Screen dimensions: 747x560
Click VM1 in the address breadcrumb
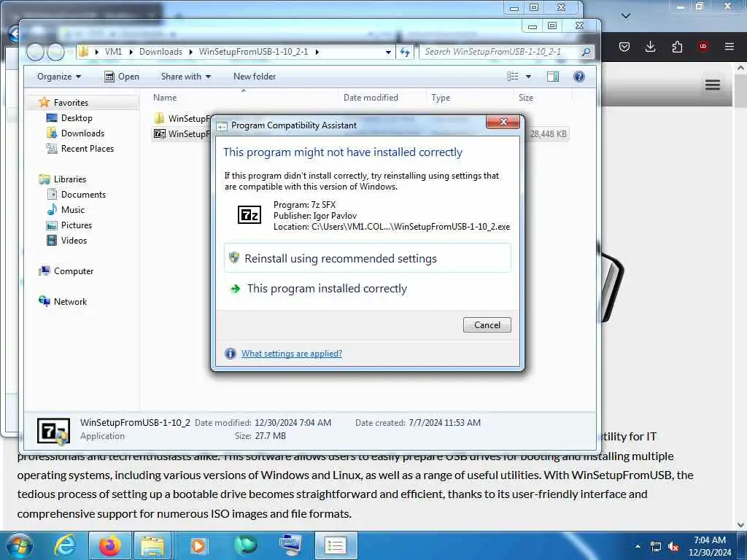(x=113, y=52)
